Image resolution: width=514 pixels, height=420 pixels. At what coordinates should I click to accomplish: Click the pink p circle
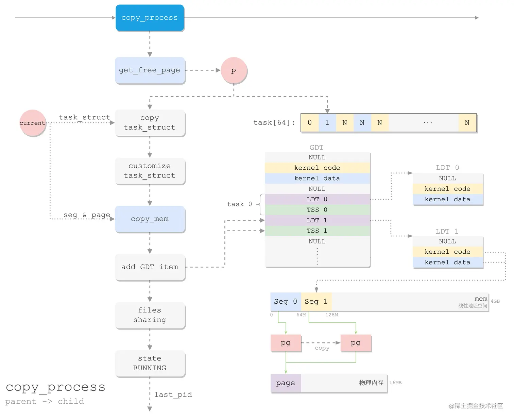coord(234,70)
